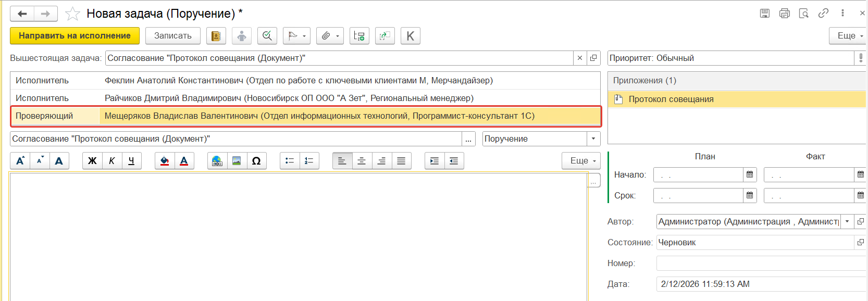Expand the Автор field dropdown arrow

click(x=847, y=222)
